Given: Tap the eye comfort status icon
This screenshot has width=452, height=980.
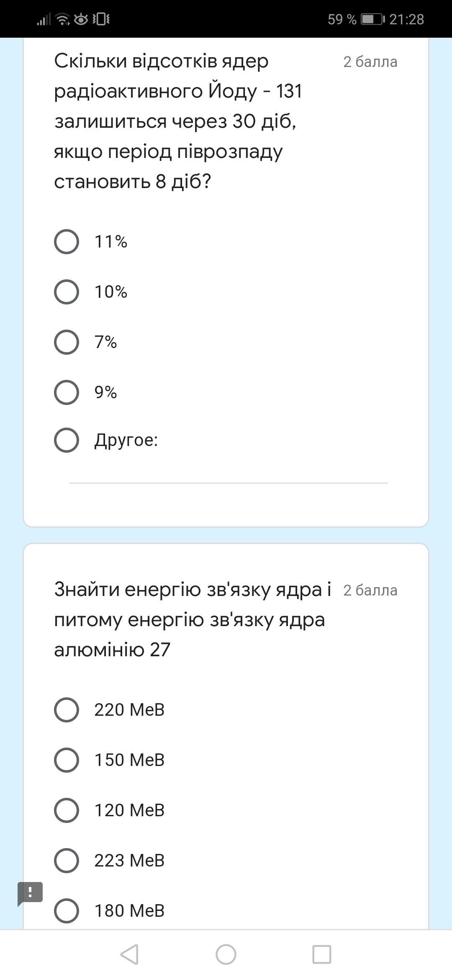Looking at the screenshot, I should click(x=81, y=19).
